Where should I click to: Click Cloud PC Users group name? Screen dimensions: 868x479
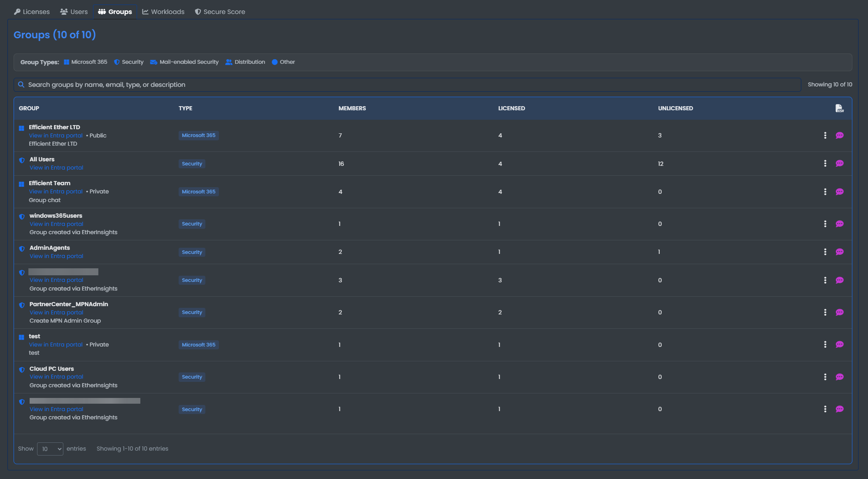click(x=51, y=369)
